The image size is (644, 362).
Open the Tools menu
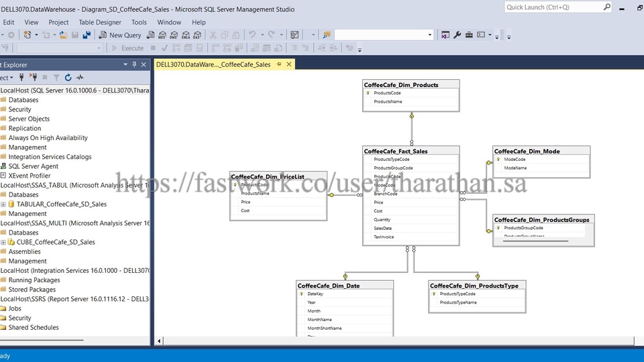tap(139, 22)
